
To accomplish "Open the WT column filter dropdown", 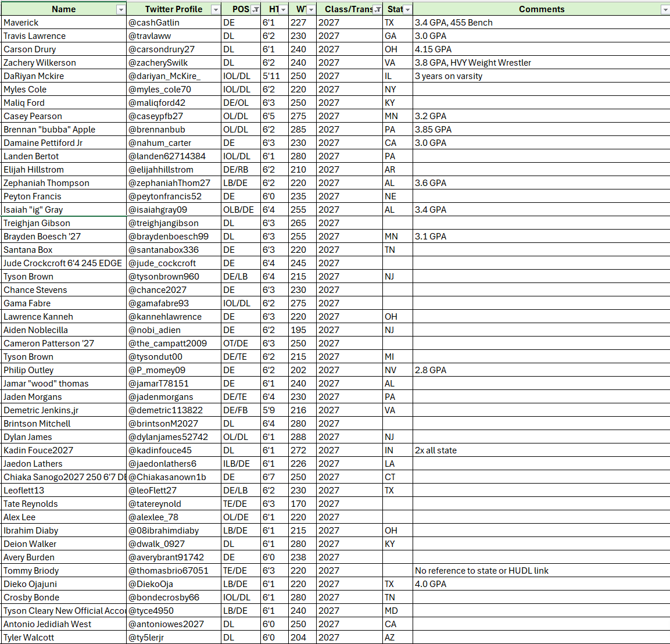I will (x=311, y=9).
